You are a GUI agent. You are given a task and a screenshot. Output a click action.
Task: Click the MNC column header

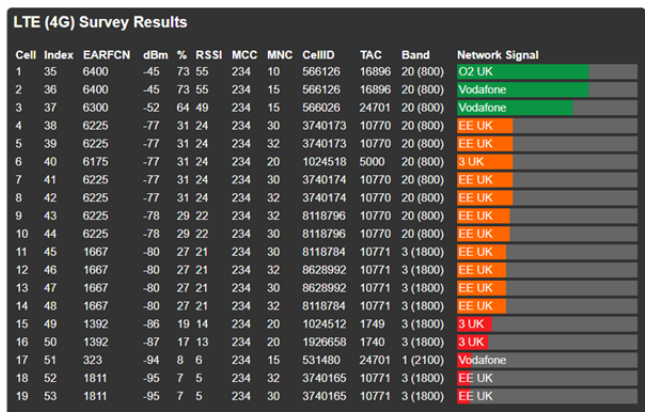[x=280, y=55]
